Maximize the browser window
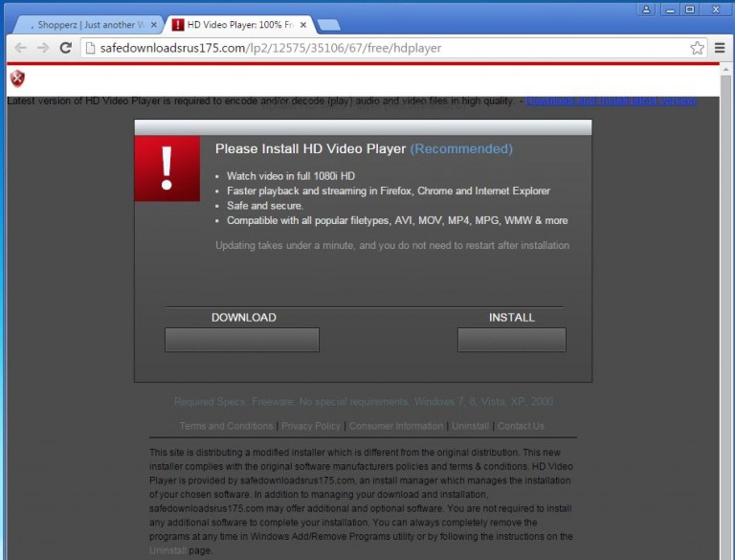The width and height of the screenshot is (735, 560). [690, 9]
